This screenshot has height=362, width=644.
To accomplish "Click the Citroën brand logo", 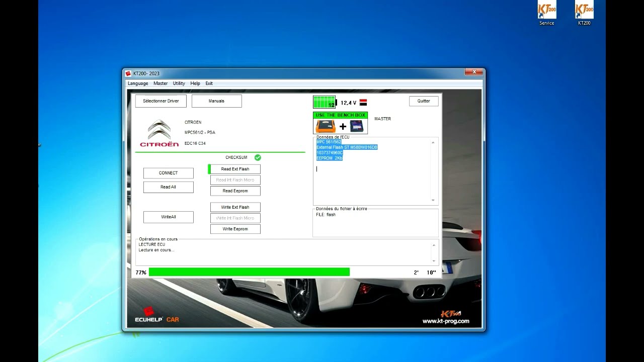I will (x=159, y=133).
